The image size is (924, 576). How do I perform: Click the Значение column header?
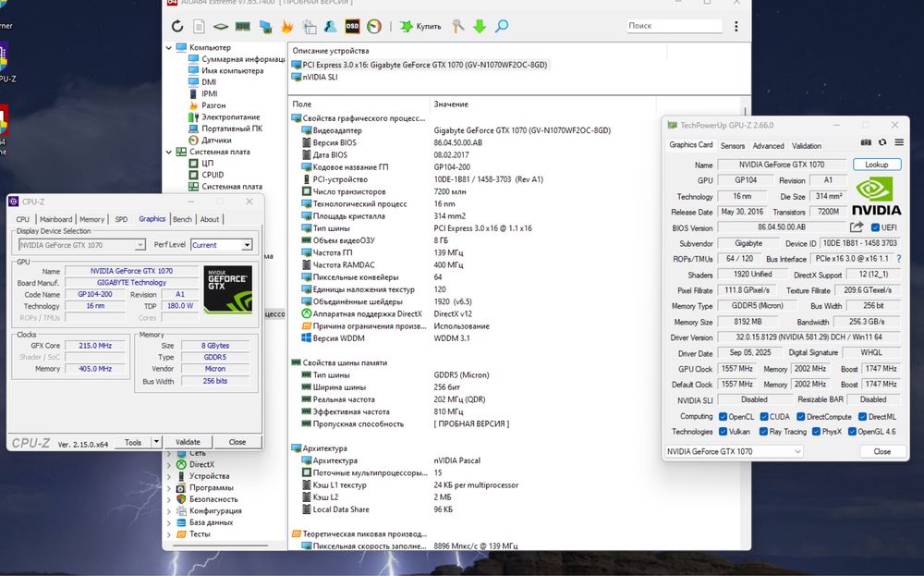coord(451,104)
